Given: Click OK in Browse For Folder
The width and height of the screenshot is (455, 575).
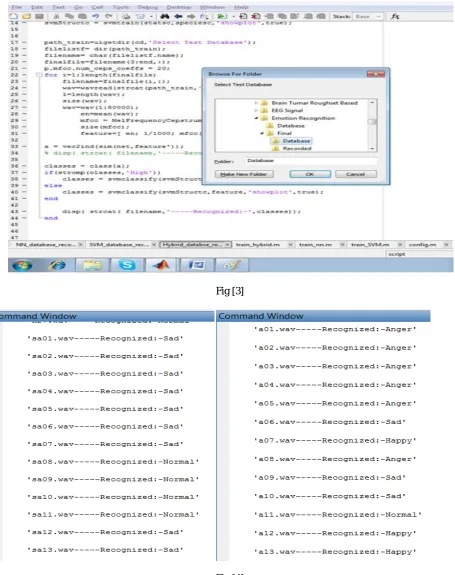Looking at the screenshot, I should [x=310, y=174].
